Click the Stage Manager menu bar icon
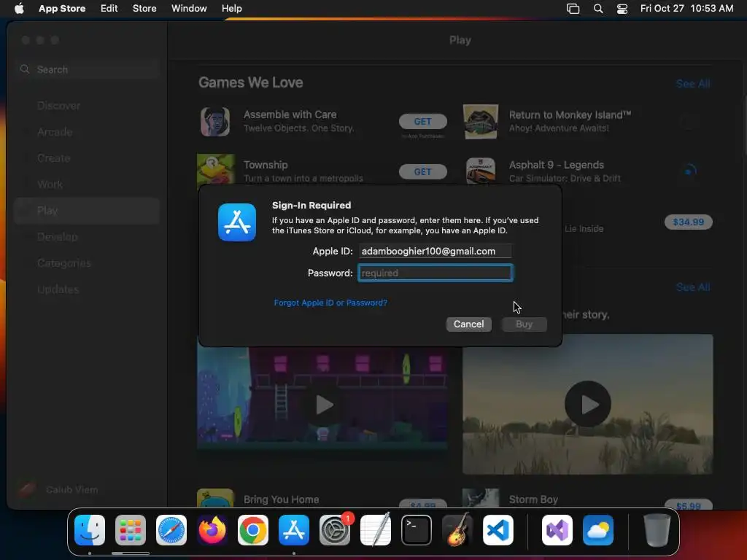 pos(573,9)
